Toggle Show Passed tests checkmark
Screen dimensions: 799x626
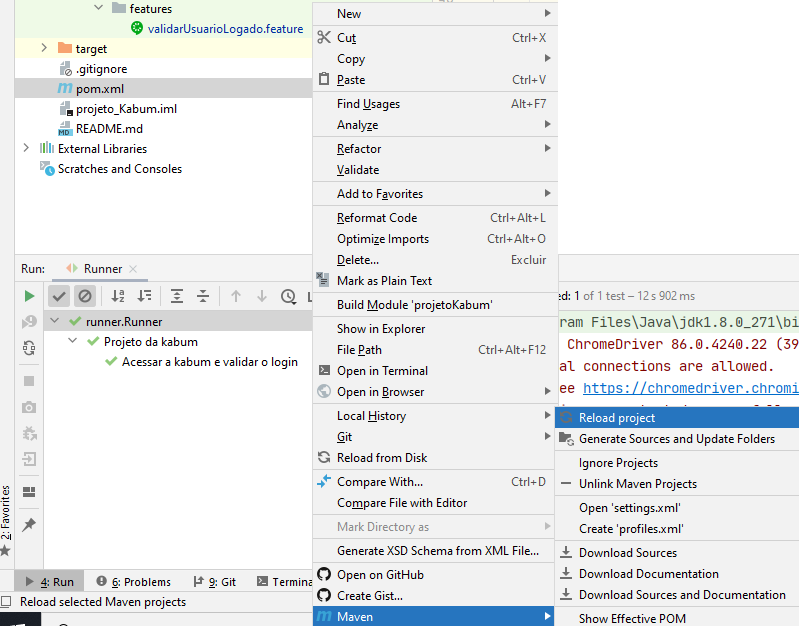point(59,296)
